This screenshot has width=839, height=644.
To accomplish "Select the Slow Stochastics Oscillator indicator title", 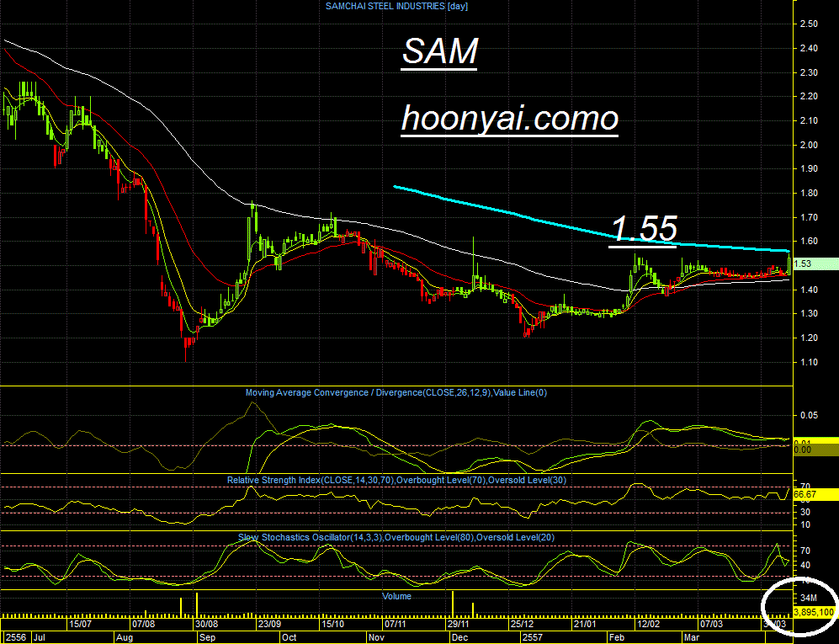I will [396, 537].
